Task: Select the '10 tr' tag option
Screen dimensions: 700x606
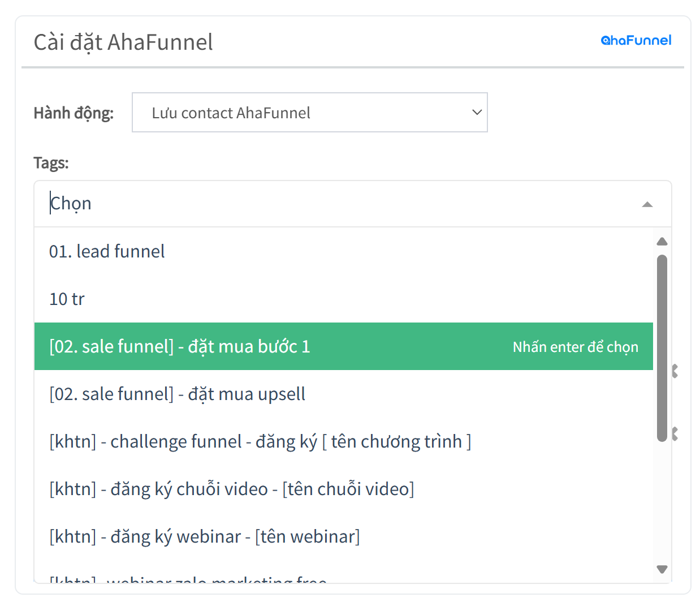Action: [344, 299]
